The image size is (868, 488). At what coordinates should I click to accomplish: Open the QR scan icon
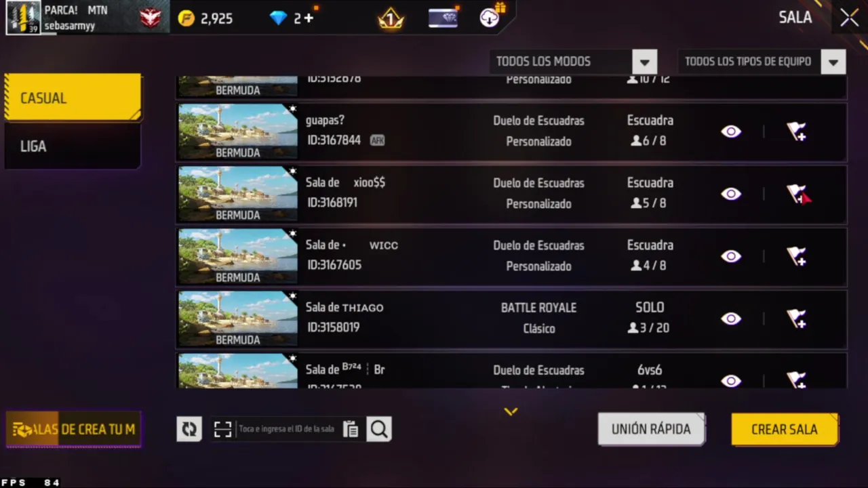coord(223,429)
